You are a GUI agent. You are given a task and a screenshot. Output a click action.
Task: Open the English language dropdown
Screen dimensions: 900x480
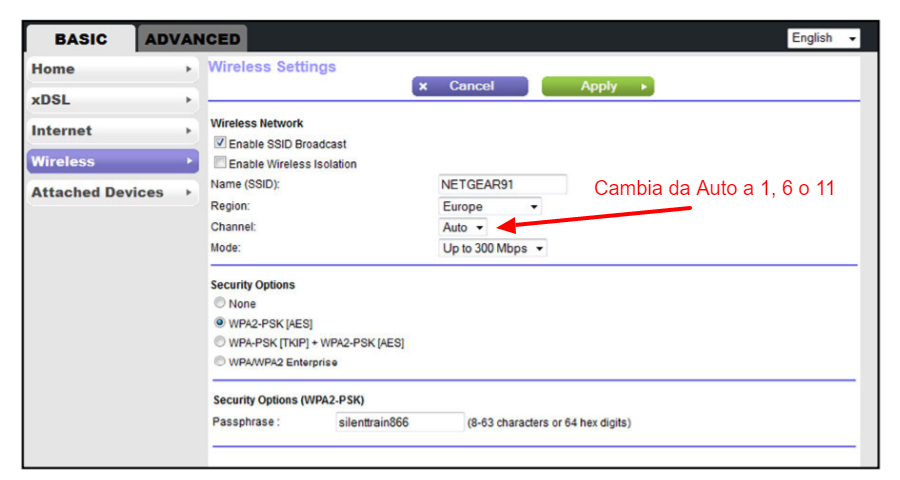[824, 38]
